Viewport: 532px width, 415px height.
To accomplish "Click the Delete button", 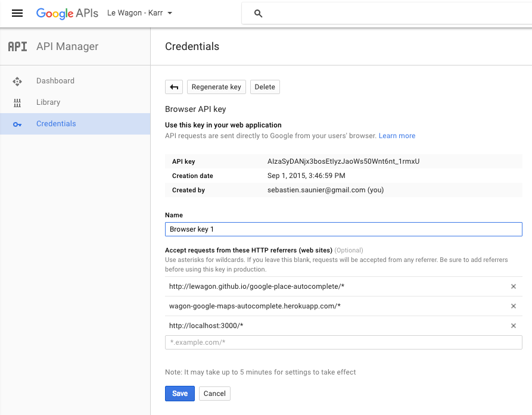I will click(265, 87).
